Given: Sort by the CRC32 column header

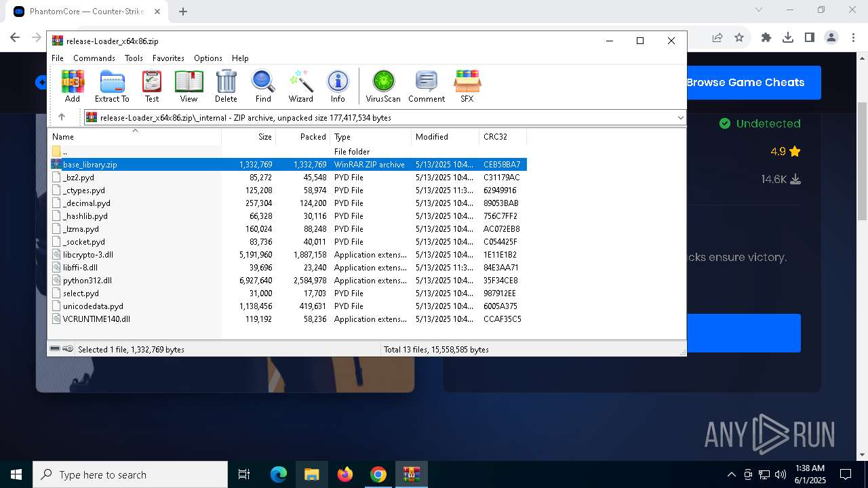Looking at the screenshot, I should (502, 137).
